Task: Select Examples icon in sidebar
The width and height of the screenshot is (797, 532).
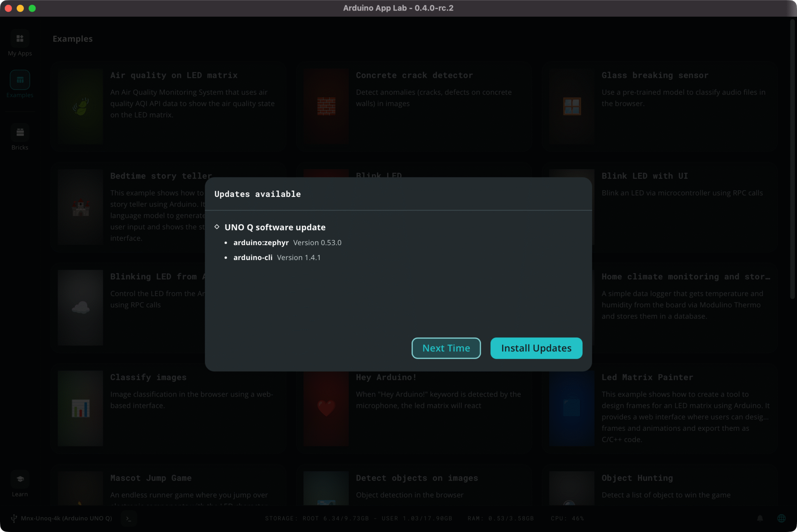Action: [x=20, y=80]
